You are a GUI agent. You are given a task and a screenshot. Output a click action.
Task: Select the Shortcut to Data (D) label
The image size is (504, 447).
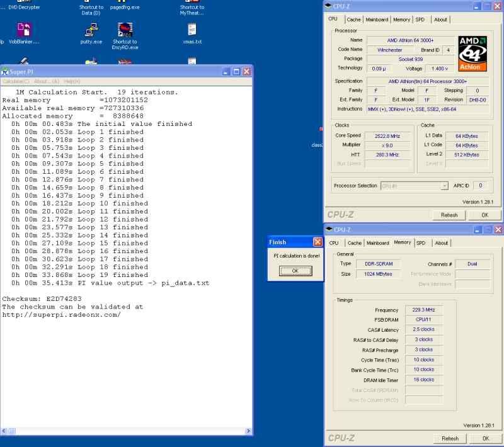[x=91, y=10]
